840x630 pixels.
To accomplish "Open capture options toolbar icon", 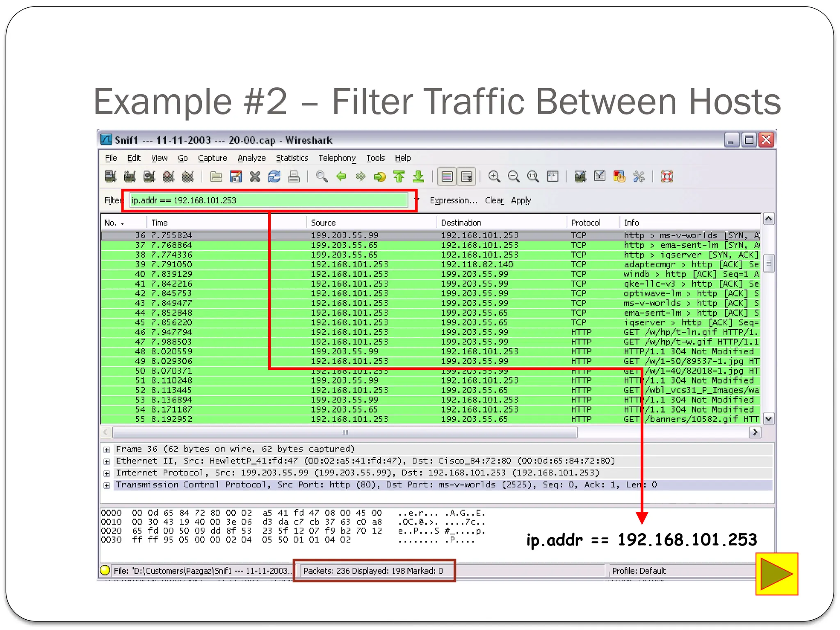I will point(130,177).
